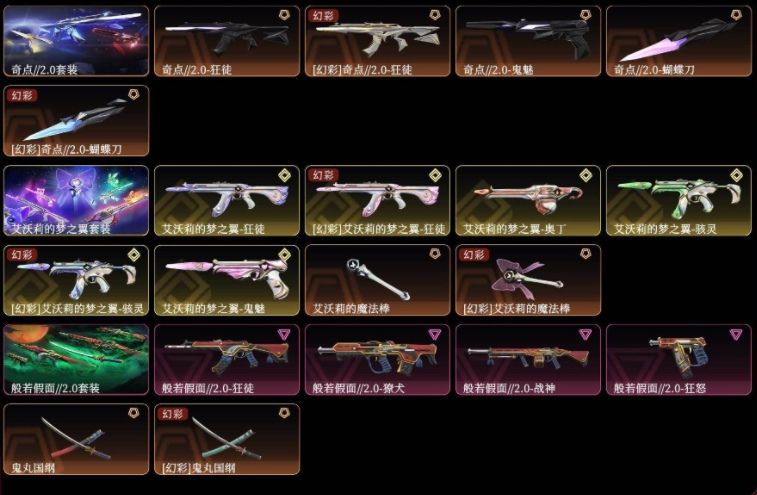Click the triangle tier icon on 般若假面//2.0-狂徒
This screenshot has width=757, height=495.
tap(284, 334)
